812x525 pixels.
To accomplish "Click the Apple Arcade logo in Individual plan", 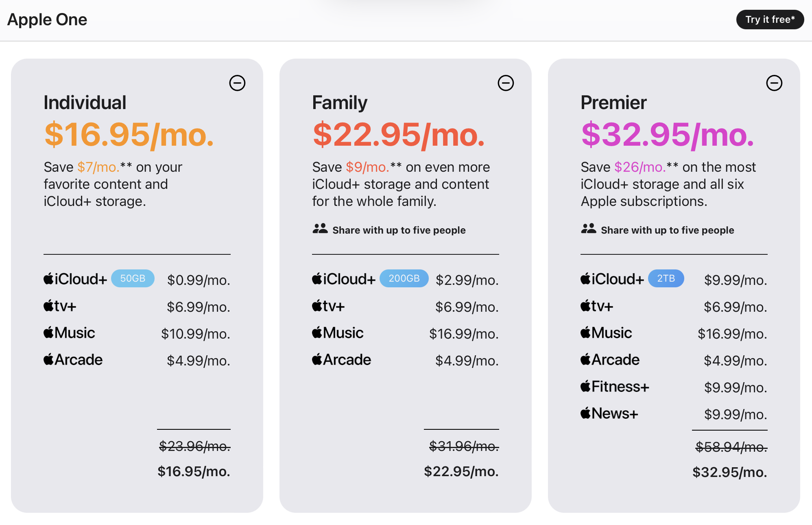I will [73, 360].
